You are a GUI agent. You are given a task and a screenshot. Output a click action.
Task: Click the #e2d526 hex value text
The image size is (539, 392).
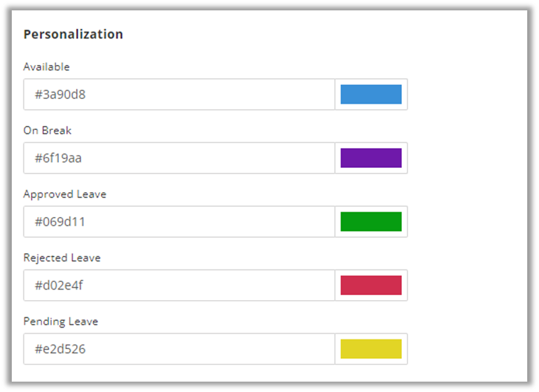click(60, 349)
